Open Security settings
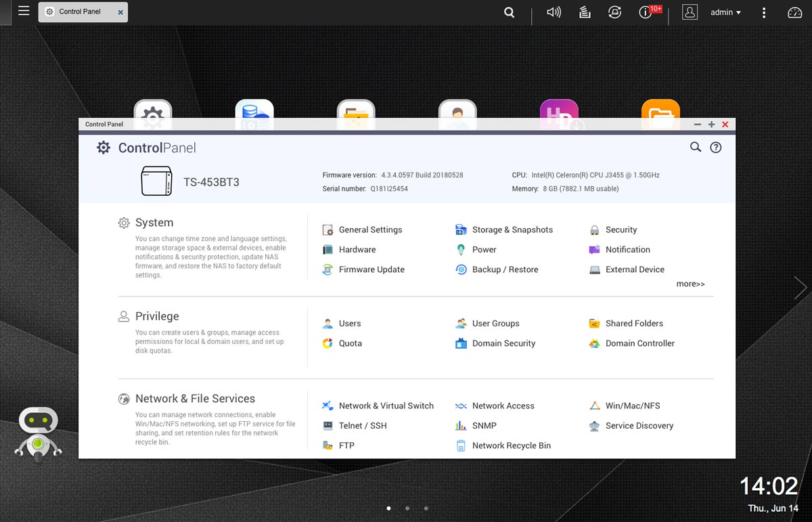The width and height of the screenshot is (812, 522). tap(613, 230)
